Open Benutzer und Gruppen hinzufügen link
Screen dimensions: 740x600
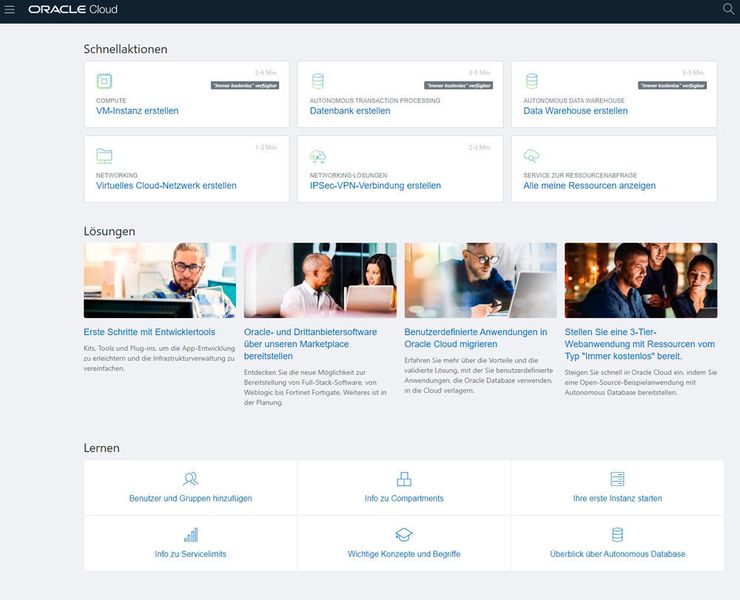(191, 499)
